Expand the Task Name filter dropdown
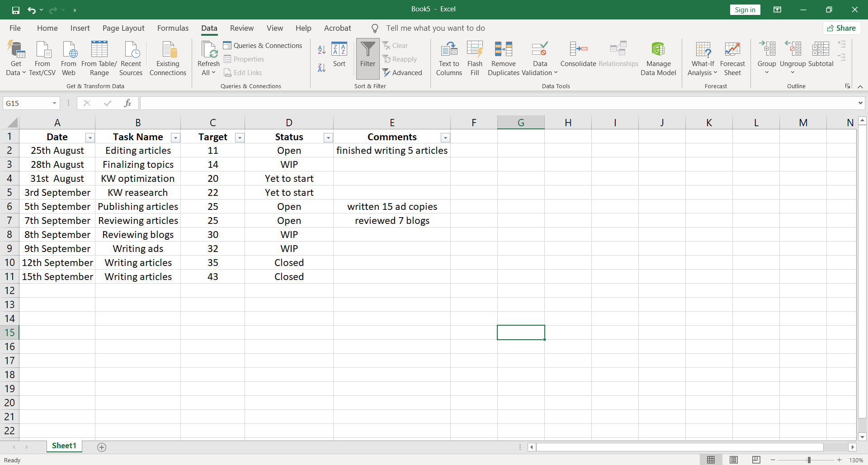Viewport: 868px width, 465px height. coord(175,138)
